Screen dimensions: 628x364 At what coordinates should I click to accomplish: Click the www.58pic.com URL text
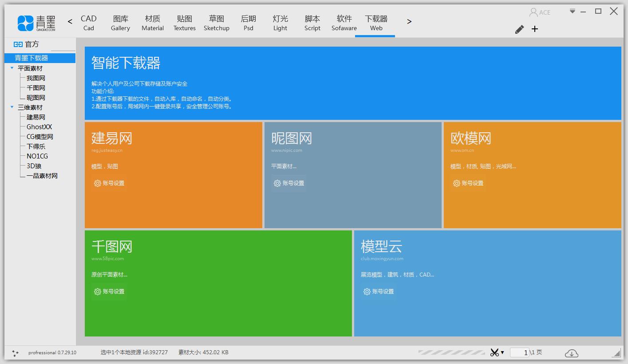(107, 259)
